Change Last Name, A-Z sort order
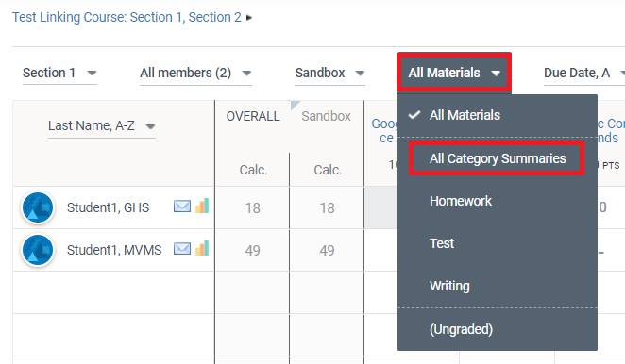Image resolution: width=625 pixels, height=364 pixels. point(102,126)
